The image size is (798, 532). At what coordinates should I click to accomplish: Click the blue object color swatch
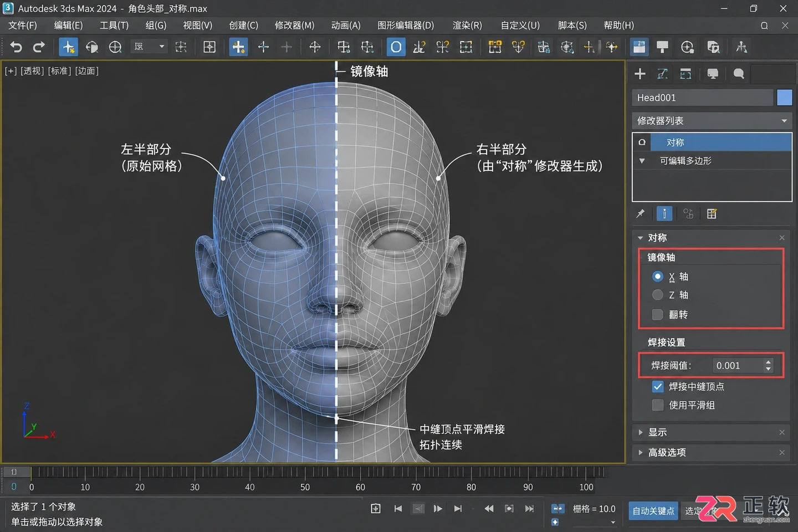[785, 98]
